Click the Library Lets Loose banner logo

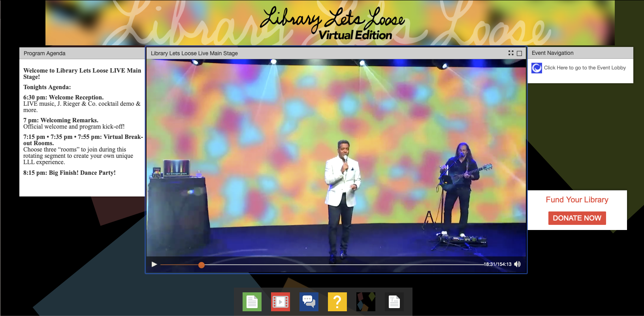click(333, 23)
